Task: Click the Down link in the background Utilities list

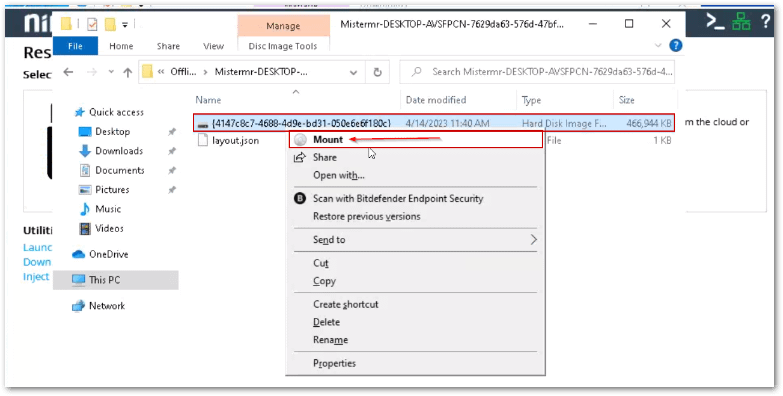Action: click(37, 262)
